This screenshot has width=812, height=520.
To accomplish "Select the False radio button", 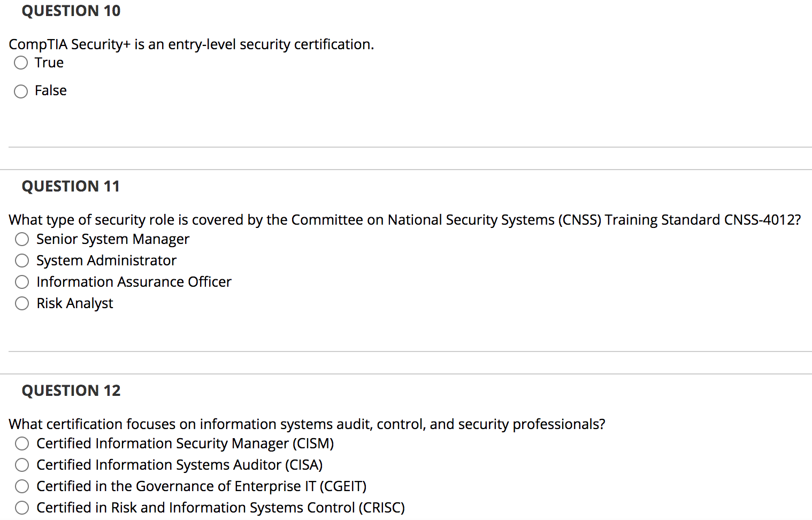I will coord(21,91).
